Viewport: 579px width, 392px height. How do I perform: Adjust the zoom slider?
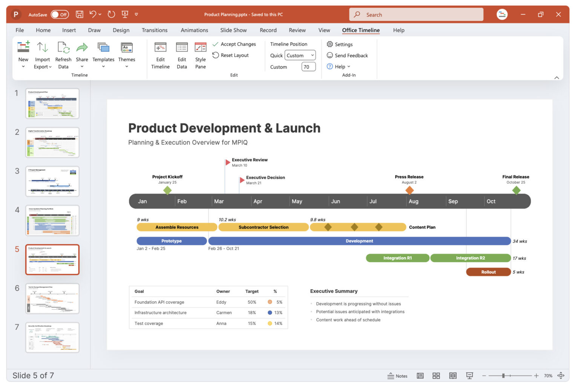[x=503, y=375]
